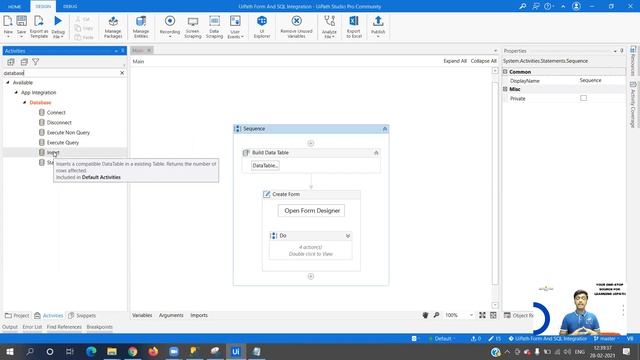The height and width of the screenshot is (360, 640).
Task: Add activity at bottom plus in Sequence
Action: point(311,276)
